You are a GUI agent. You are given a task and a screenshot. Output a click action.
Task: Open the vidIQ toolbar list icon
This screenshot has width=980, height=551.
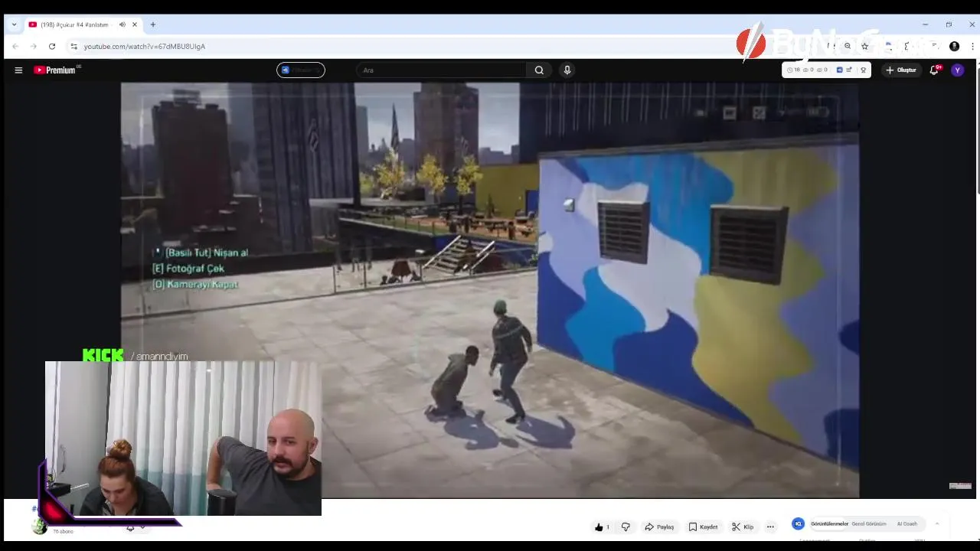pos(849,70)
